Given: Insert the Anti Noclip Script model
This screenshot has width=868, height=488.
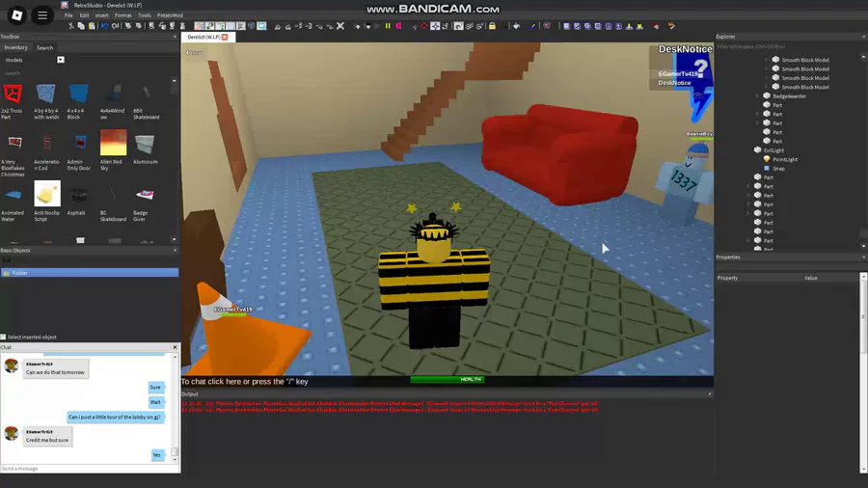Looking at the screenshot, I should 47,202.
